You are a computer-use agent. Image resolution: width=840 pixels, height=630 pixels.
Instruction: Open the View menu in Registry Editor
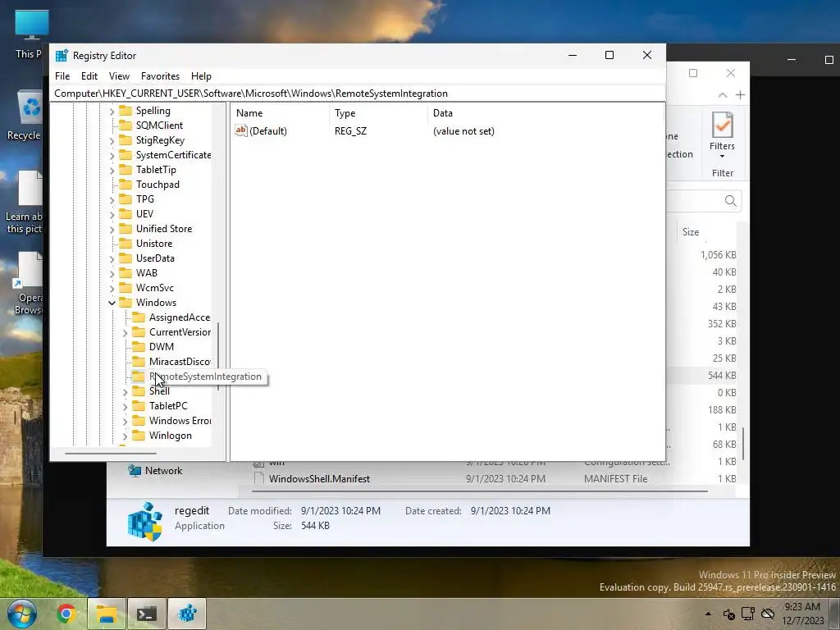point(119,76)
